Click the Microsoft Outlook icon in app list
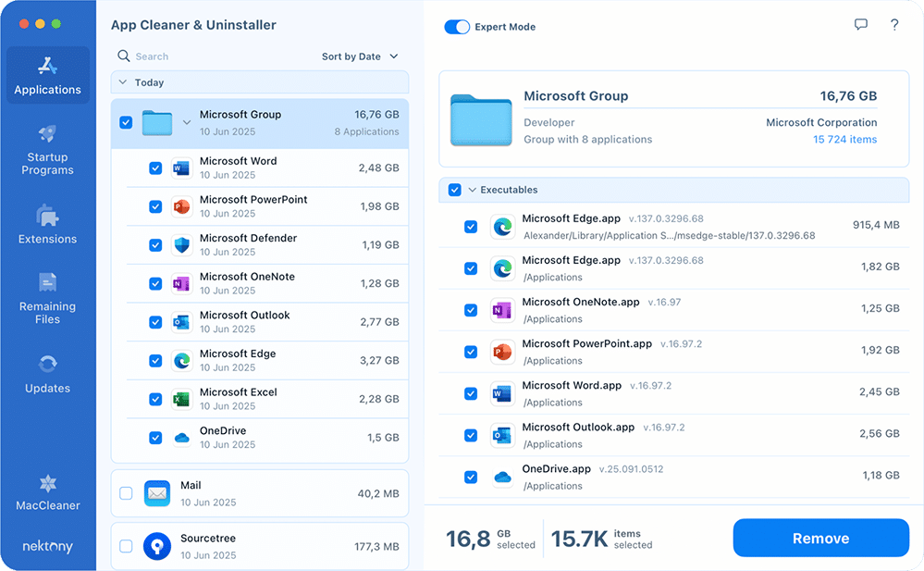The image size is (924, 571). (181, 322)
